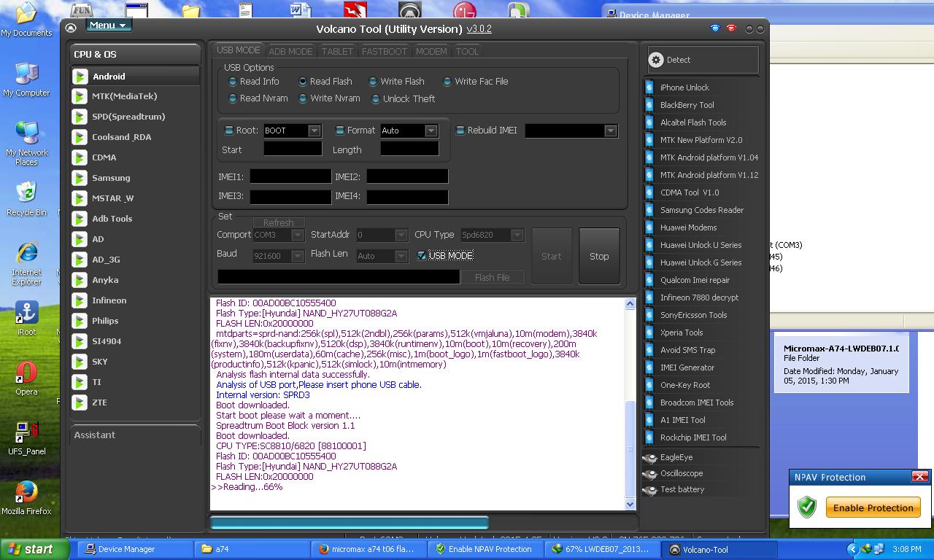Open BlackBerry Tool icon
This screenshot has height=560, width=934.
tap(649, 105)
